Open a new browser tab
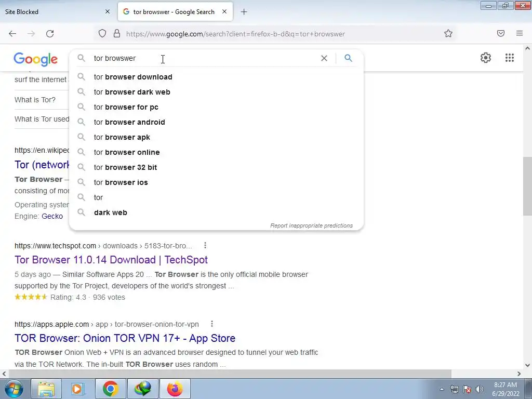 [x=244, y=12]
